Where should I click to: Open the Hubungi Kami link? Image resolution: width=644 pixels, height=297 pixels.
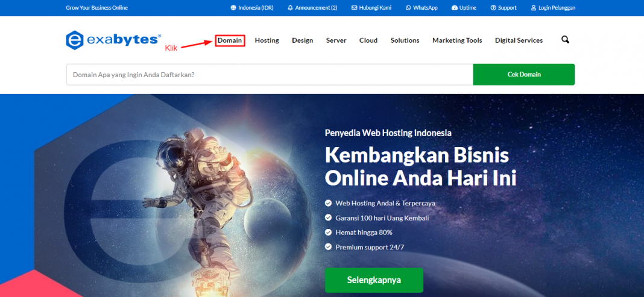[376, 8]
